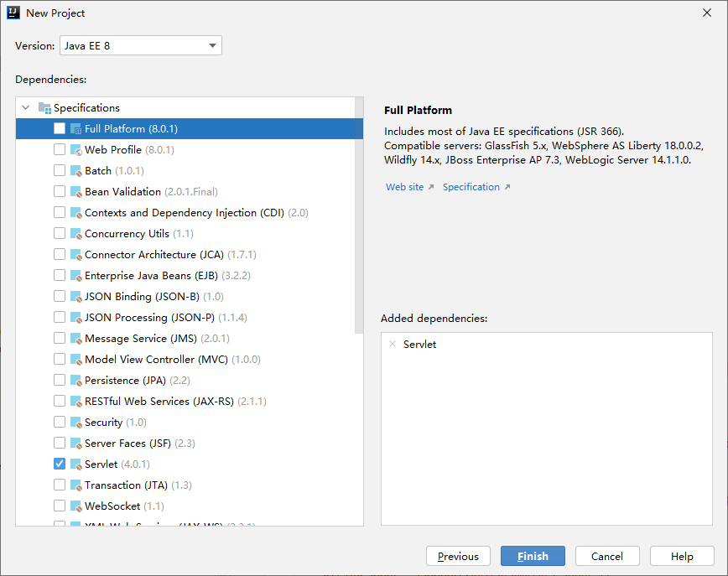
Task: Click the dependencies list scrollbar thumb
Action: (359, 215)
